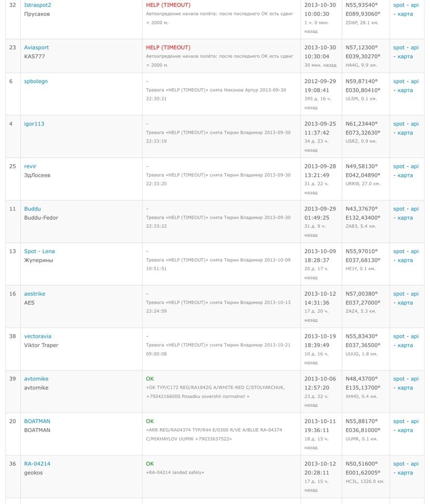Open the RA-04214 tracker link
The image size is (430, 504).
(37, 464)
